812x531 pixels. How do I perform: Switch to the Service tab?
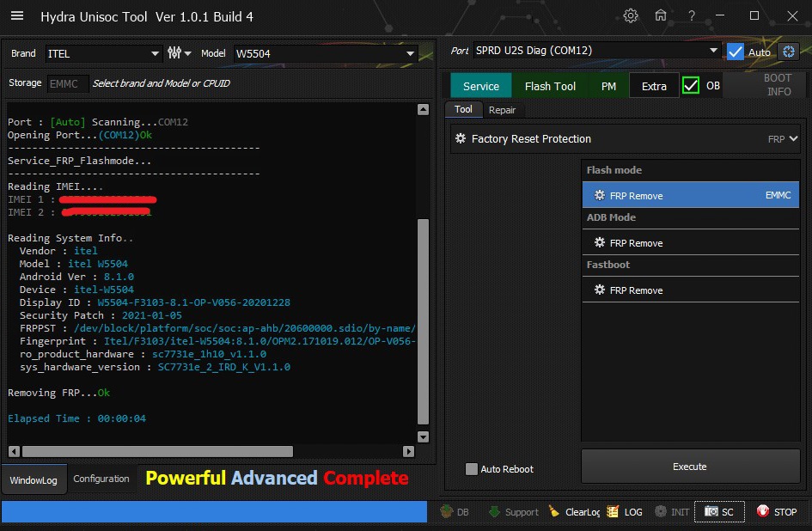[481, 86]
